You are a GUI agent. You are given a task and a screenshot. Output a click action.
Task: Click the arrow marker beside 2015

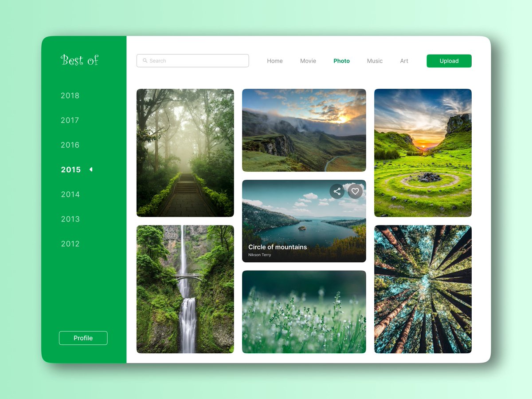[91, 170]
